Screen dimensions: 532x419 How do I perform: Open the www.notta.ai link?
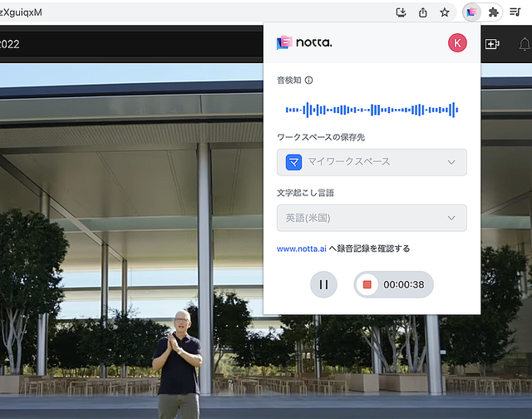[301, 249]
